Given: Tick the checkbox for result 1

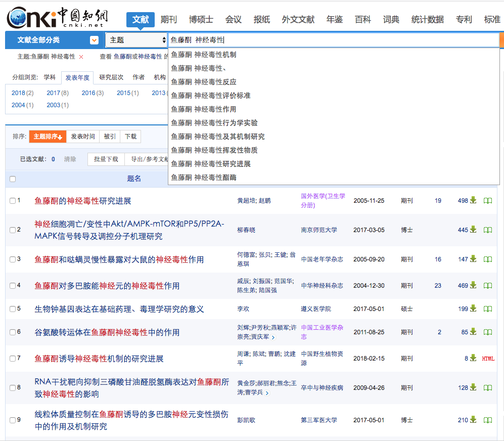Looking at the screenshot, I should pos(13,201).
